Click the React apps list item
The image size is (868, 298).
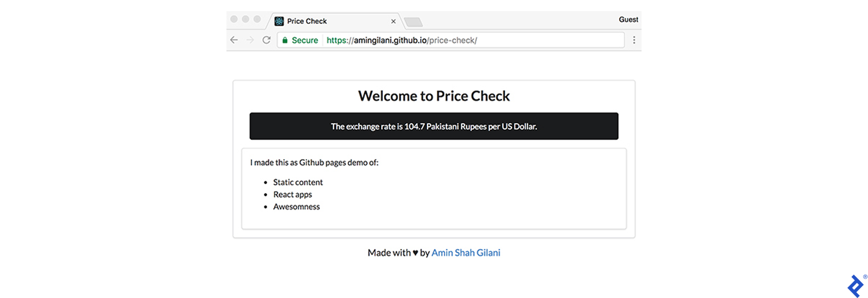point(292,194)
